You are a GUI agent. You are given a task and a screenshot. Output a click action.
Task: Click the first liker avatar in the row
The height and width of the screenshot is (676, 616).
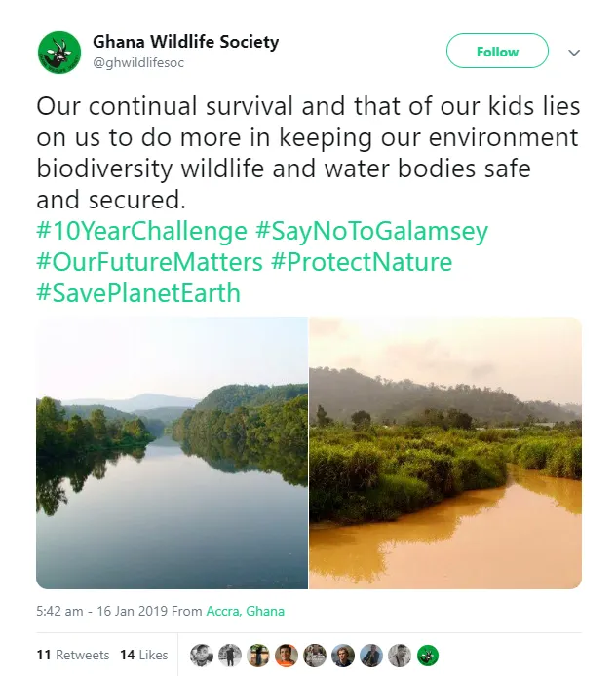pos(202,655)
